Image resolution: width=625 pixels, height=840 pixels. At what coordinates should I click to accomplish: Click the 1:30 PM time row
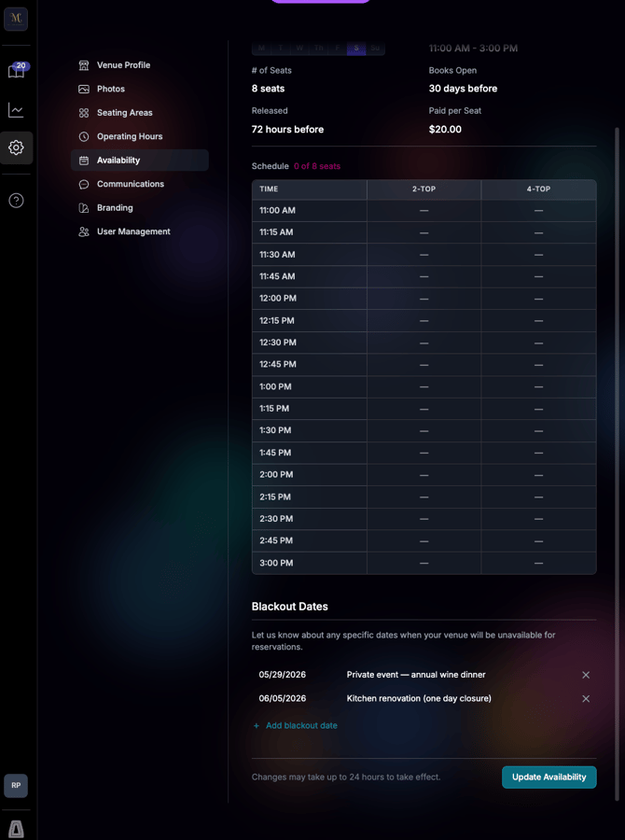pos(424,430)
